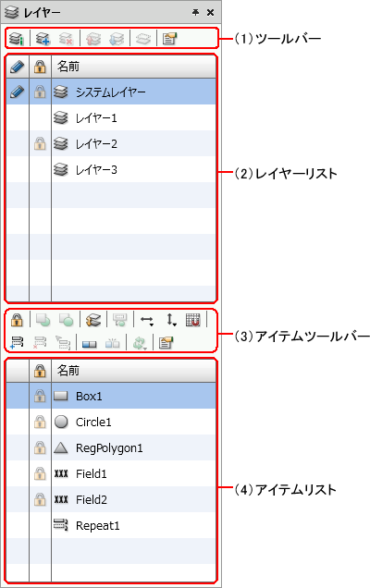The width and height of the screenshot is (370, 588).
Task: Toggle the grid snap magnet icon
Action: 193,320
